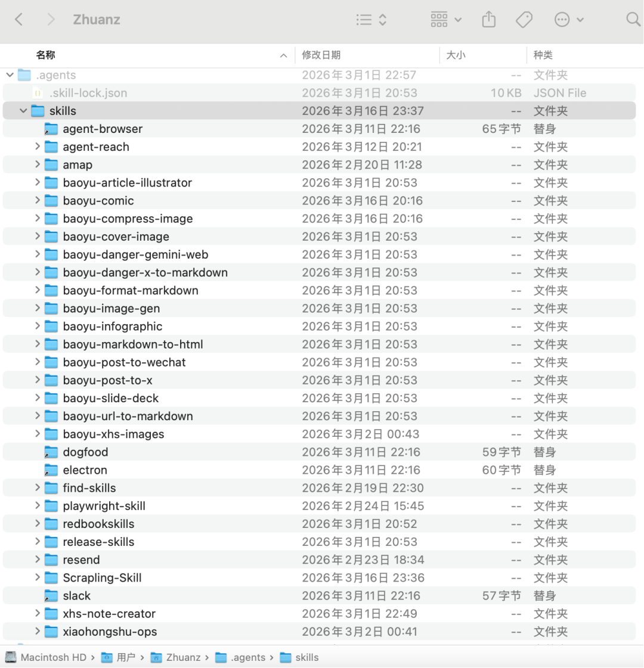Screen dimensions: 644x668
Task: Click the baoyu-cover-image folder icon
Action: click(51, 237)
